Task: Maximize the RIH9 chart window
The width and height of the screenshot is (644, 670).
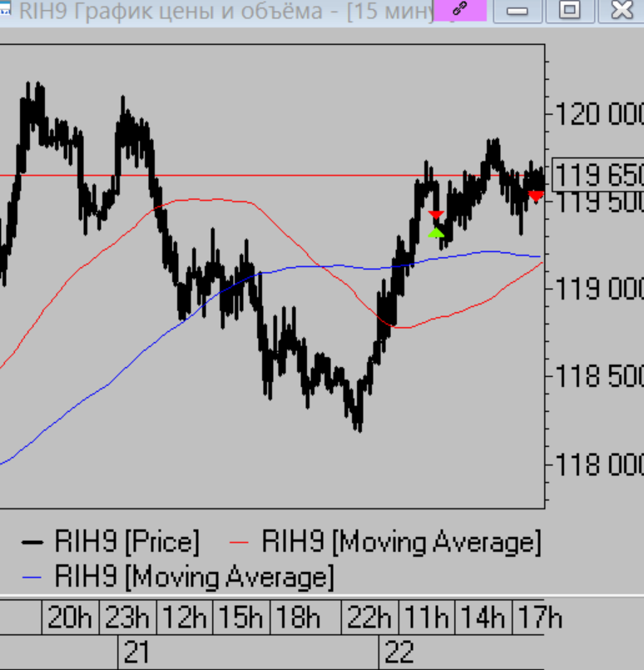Action: coord(570,10)
